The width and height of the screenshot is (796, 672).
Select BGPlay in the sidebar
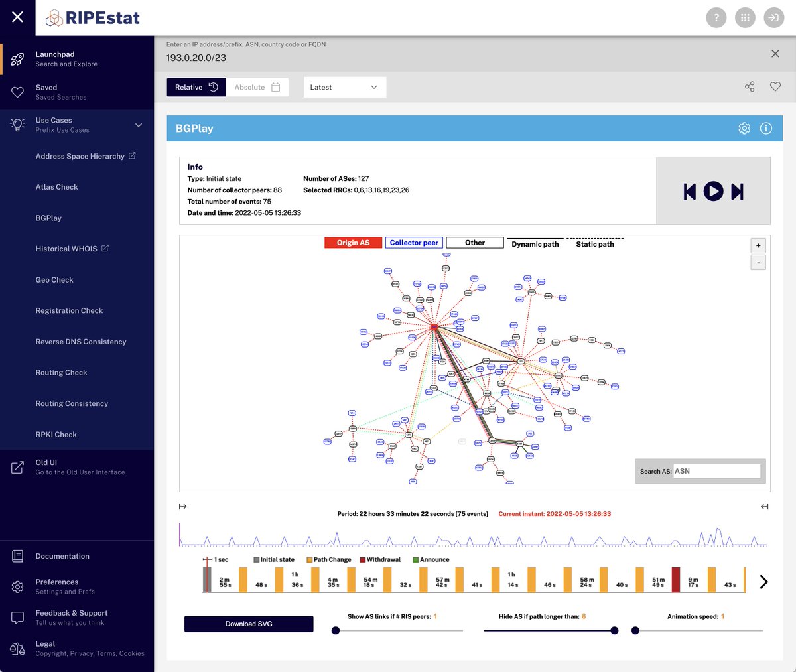point(48,218)
